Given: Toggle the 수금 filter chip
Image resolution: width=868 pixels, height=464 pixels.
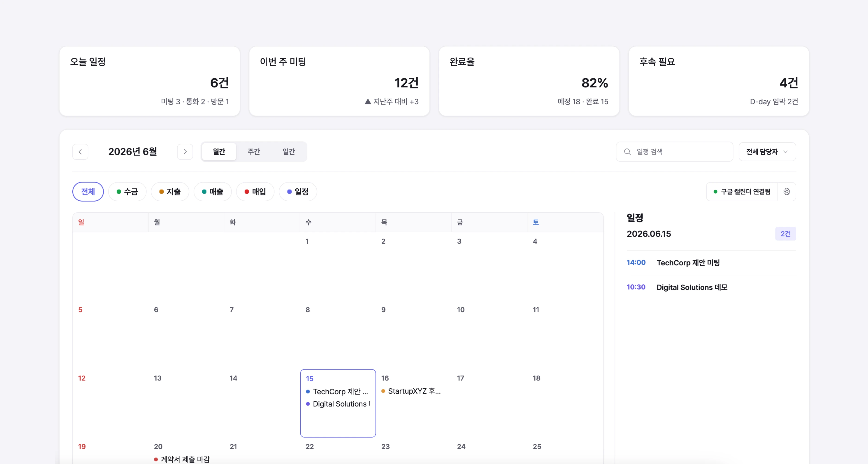Looking at the screenshot, I should (x=127, y=192).
